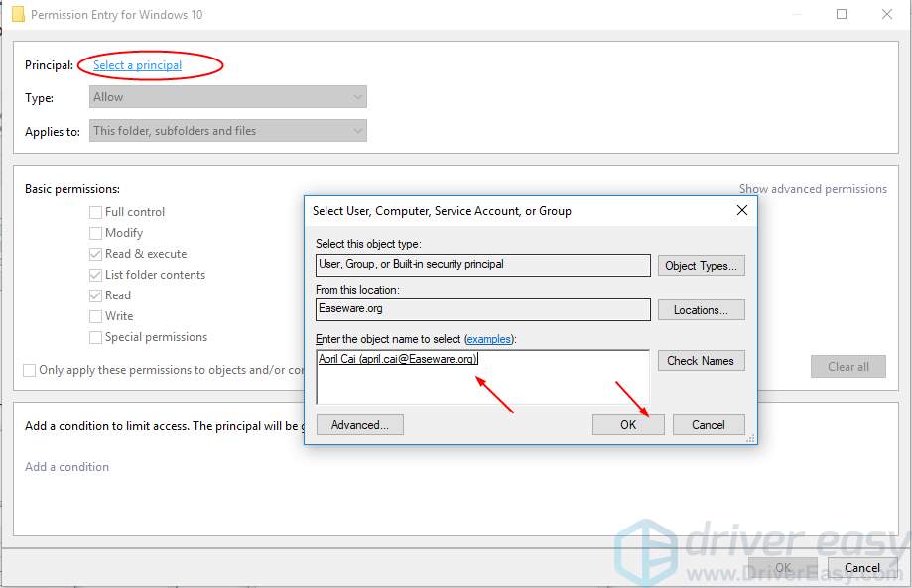This screenshot has height=588, width=912.
Task: Toggle the Read & execute checkbox
Action: 96,254
